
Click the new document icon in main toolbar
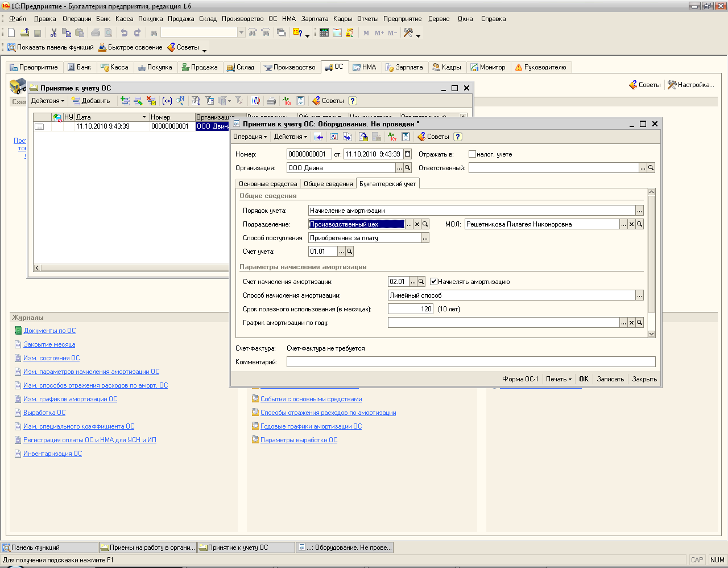pyautogui.click(x=11, y=33)
